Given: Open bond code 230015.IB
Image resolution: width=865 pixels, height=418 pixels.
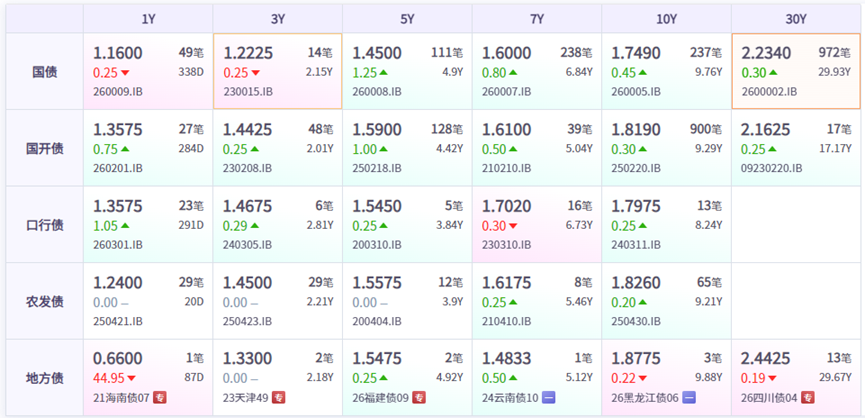Looking at the screenshot, I should click(x=248, y=92).
